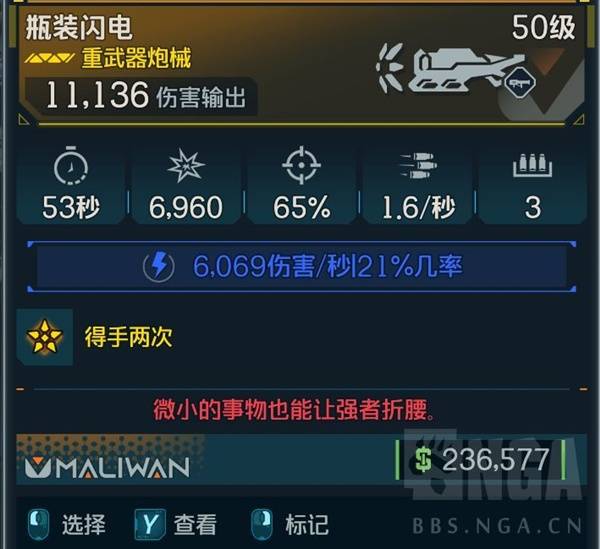The image size is (600, 549).
Task: Click the yellow star perk icon
Action: [x=44, y=337]
